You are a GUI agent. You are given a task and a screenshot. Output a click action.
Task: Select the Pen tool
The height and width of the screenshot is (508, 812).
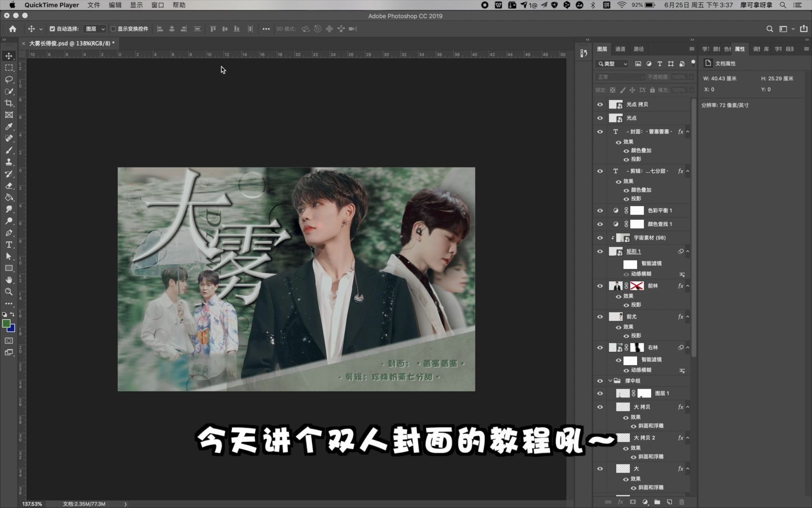9,233
